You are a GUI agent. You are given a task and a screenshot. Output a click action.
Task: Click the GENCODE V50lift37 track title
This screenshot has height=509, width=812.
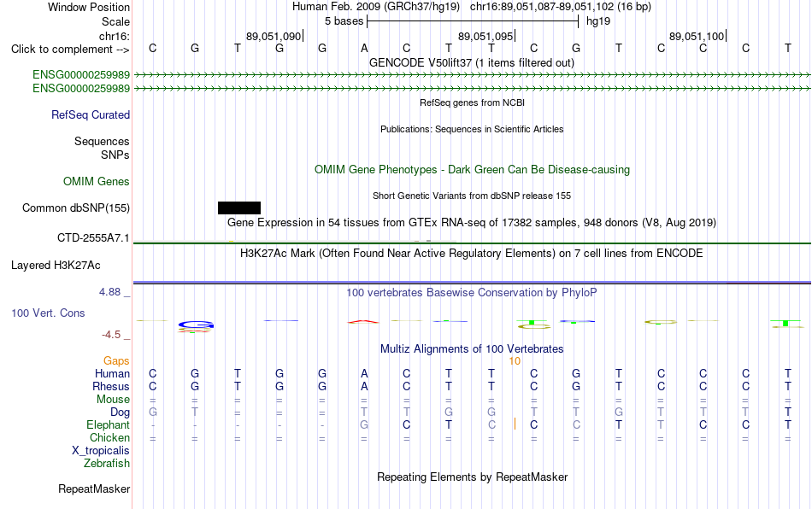coord(472,62)
